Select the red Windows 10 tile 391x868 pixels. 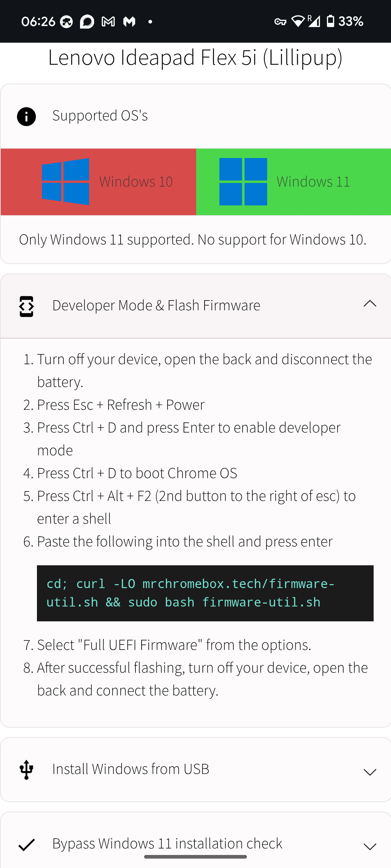click(98, 182)
